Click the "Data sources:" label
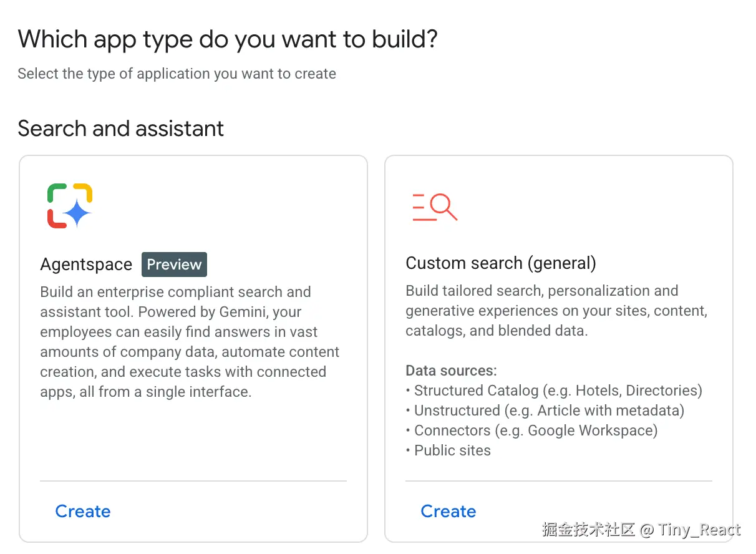756x554 pixels. 451,371
